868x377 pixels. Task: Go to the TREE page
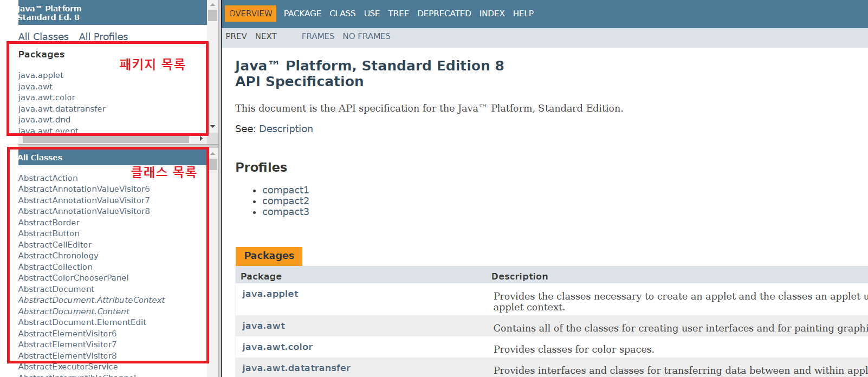pyautogui.click(x=398, y=14)
